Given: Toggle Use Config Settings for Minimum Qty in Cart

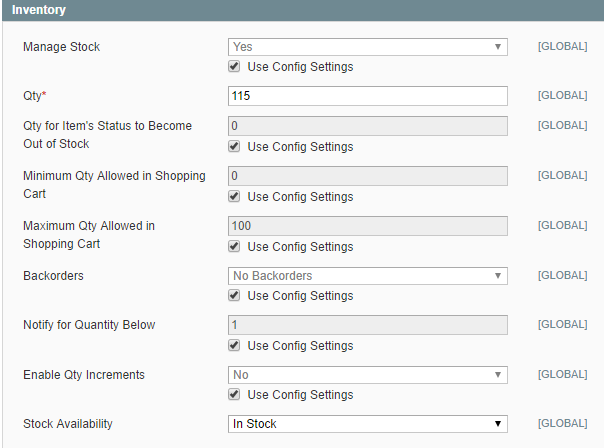Looking at the screenshot, I should pyautogui.click(x=234, y=197).
